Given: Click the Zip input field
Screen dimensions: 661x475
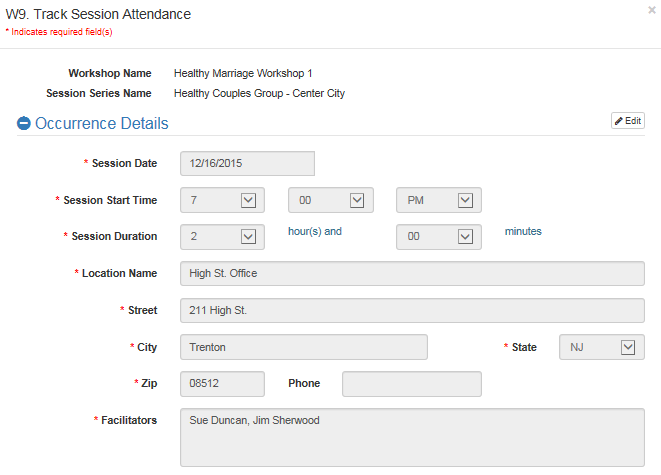Looking at the screenshot, I should [x=222, y=384].
